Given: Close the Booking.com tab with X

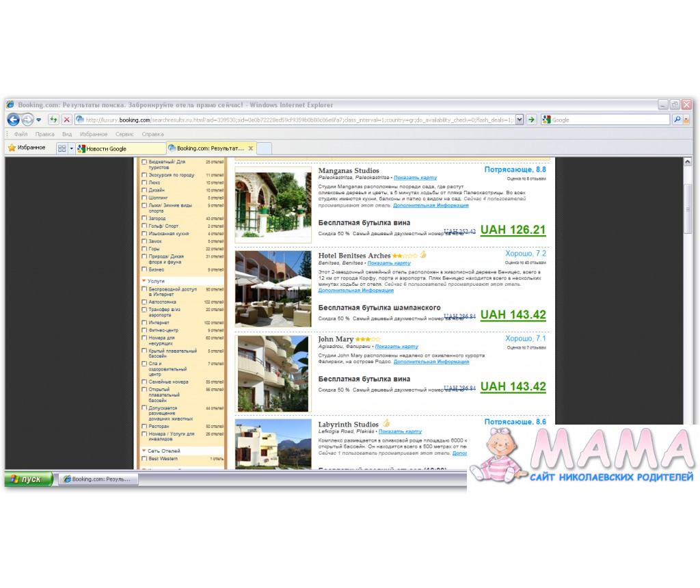Looking at the screenshot, I should [251, 148].
